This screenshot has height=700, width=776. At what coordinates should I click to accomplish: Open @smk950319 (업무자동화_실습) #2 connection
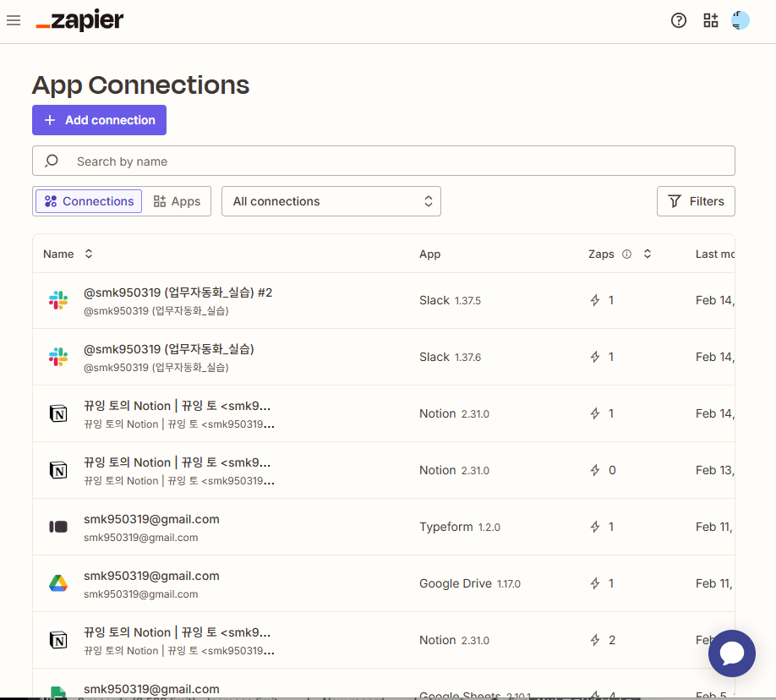point(178,293)
